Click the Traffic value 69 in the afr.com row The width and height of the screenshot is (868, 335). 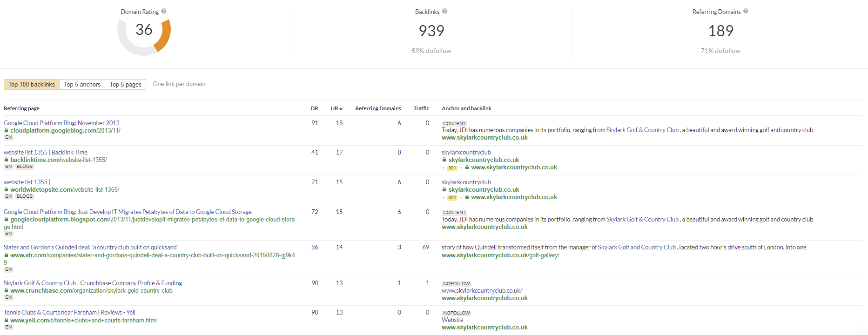tap(426, 248)
